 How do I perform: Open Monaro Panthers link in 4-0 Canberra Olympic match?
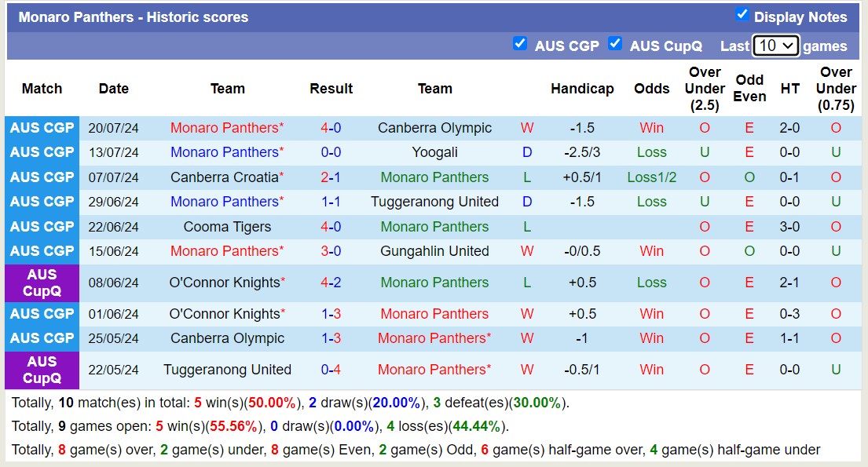[227, 127]
